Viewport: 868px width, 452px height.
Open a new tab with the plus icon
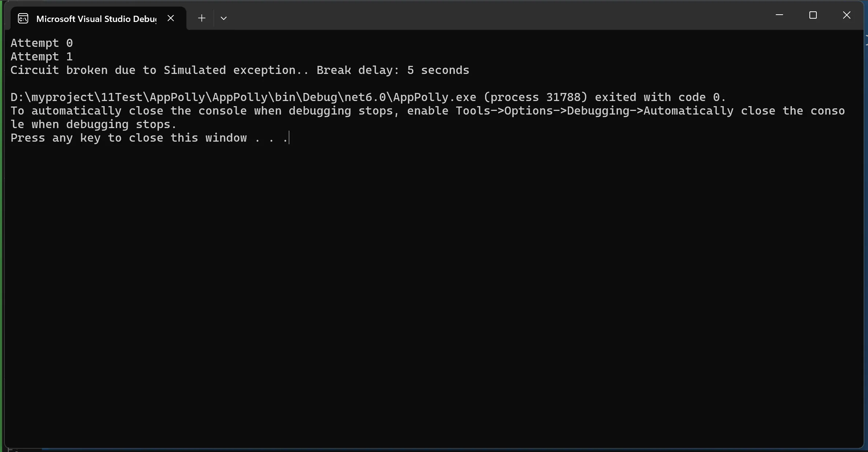[201, 18]
